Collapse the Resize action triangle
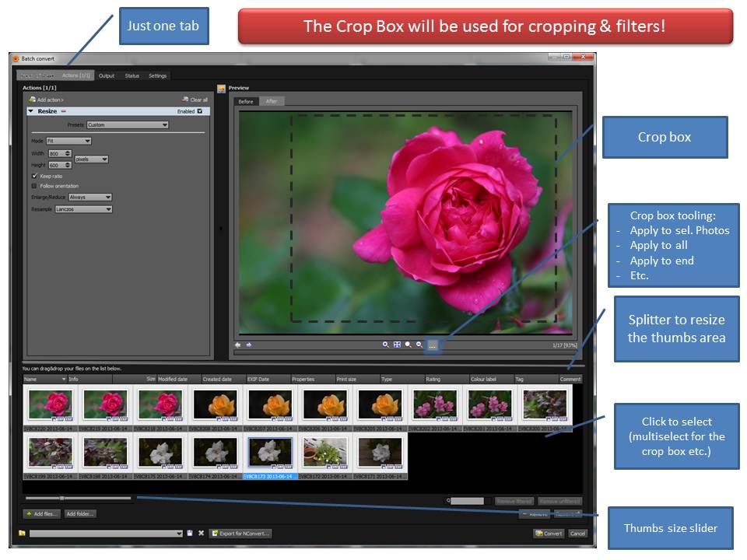The height and width of the screenshot is (560, 747). tap(31, 111)
